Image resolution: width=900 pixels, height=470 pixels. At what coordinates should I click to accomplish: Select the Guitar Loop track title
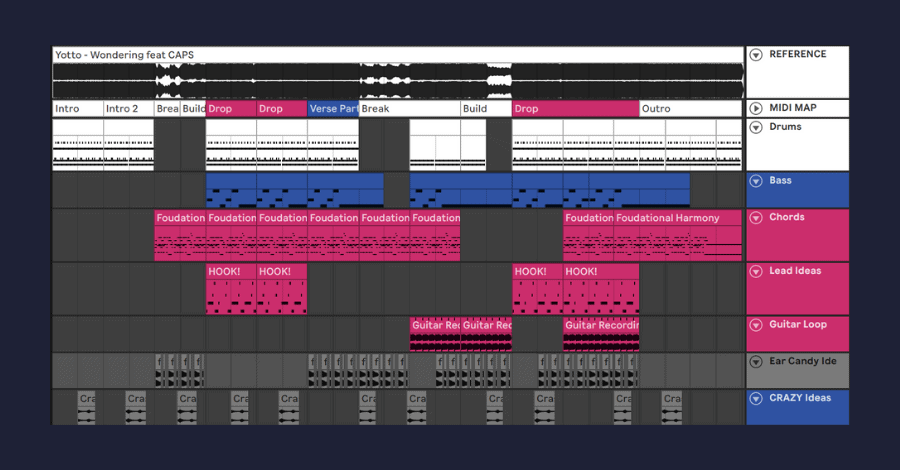click(x=798, y=324)
